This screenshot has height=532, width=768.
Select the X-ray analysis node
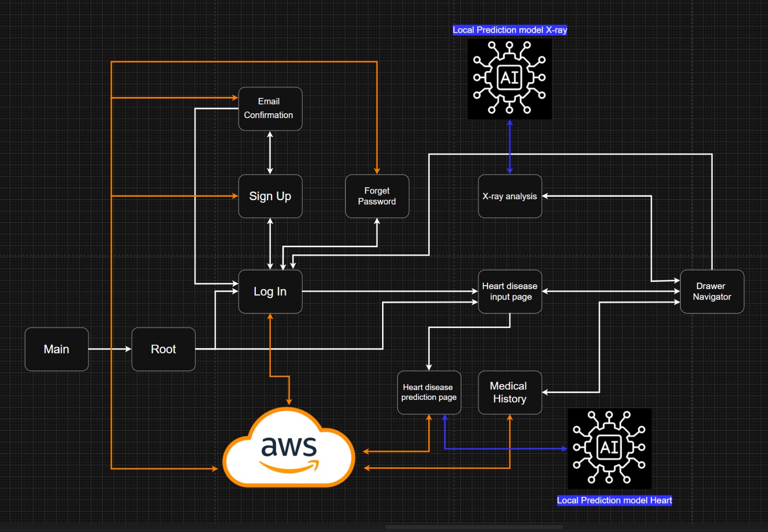[x=510, y=196]
